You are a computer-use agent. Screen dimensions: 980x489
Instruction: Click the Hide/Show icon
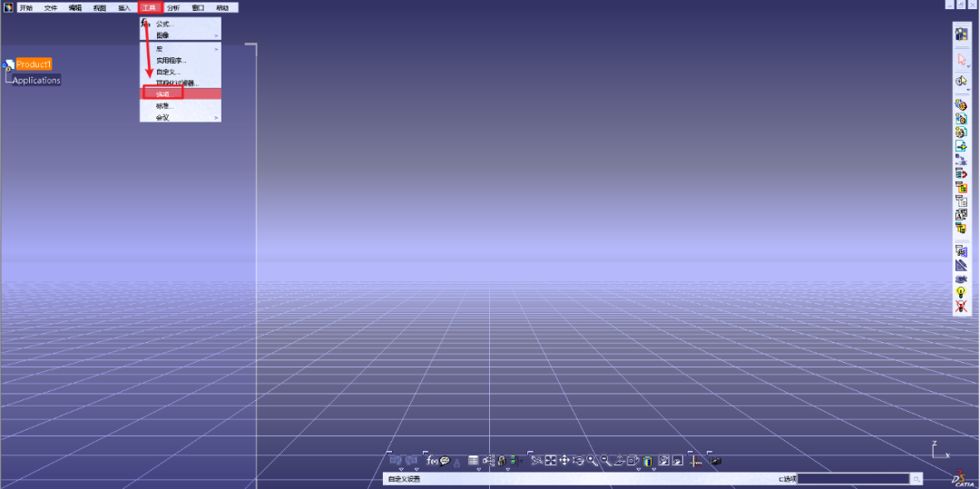(663, 460)
